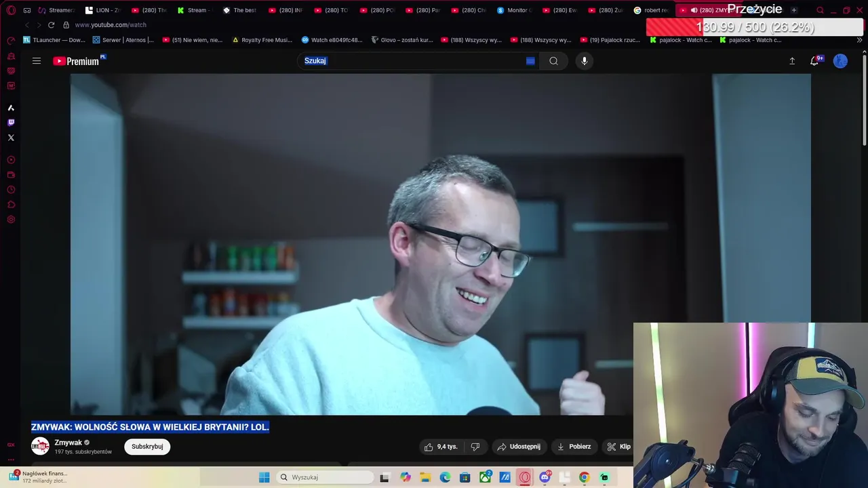Open Xbox app from the taskbar
The image size is (868, 488).
[x=485, y=477]
